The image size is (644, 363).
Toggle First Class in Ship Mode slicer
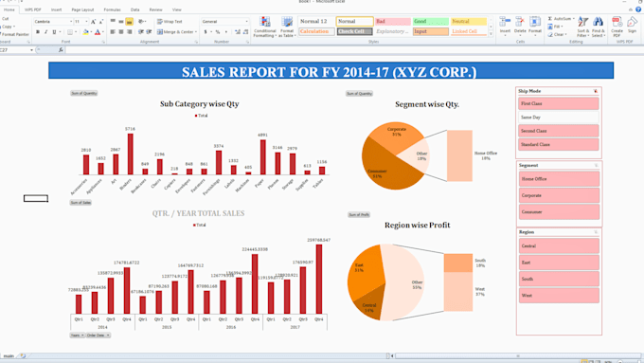(559, 103)
